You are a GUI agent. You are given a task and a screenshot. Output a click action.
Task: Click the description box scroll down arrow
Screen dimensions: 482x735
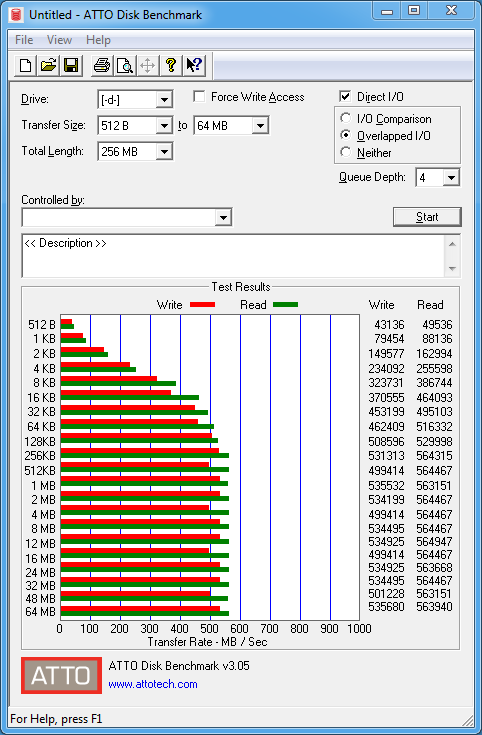point(452,269)
